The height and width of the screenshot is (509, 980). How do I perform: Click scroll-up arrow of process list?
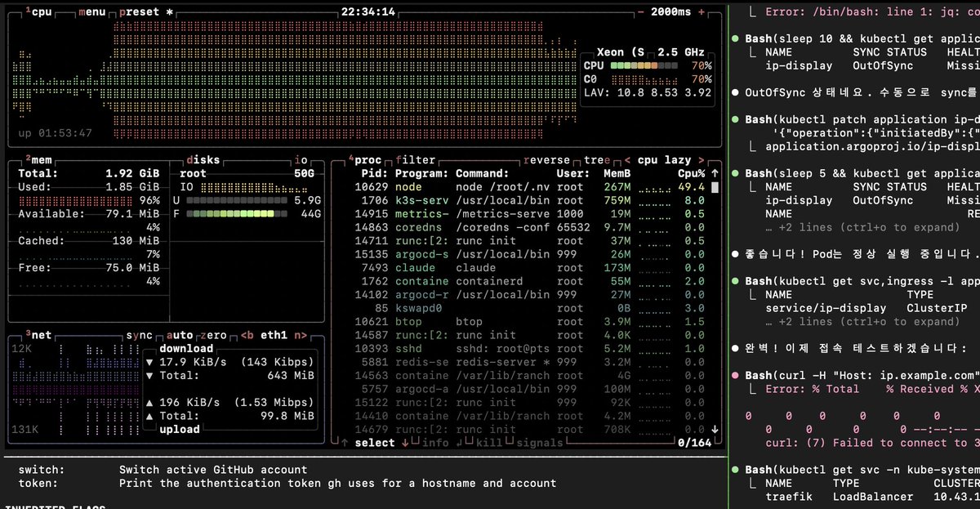pyautogui.click(x=715, y=173)
